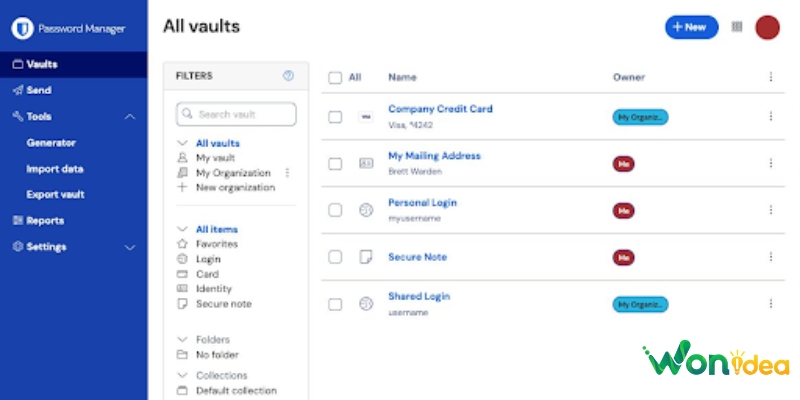Tick the select All checkbox in header

click(335, 77)
